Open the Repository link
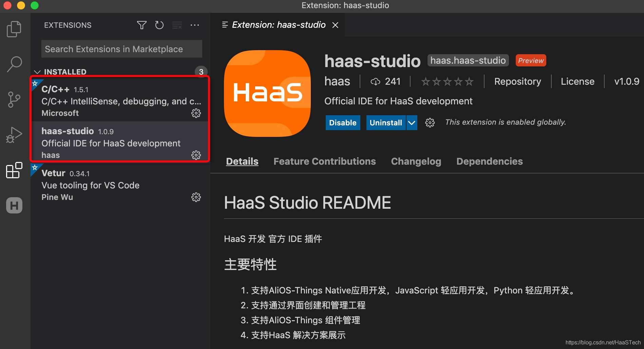Viewport: 644px width, 349px height. [517, 82]
